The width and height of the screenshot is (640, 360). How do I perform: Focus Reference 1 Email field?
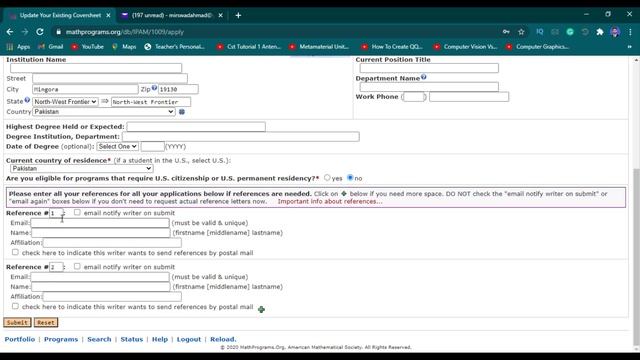tap(100, 223)
